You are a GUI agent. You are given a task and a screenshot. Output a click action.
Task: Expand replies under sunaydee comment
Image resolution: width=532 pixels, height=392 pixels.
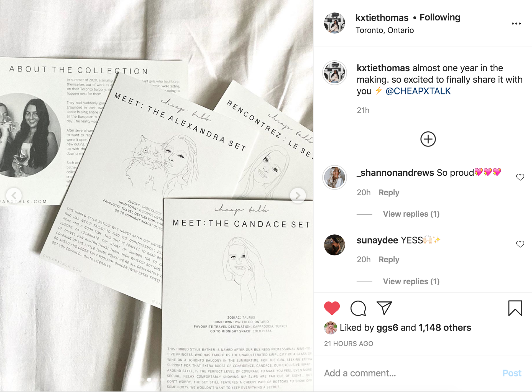411,281
